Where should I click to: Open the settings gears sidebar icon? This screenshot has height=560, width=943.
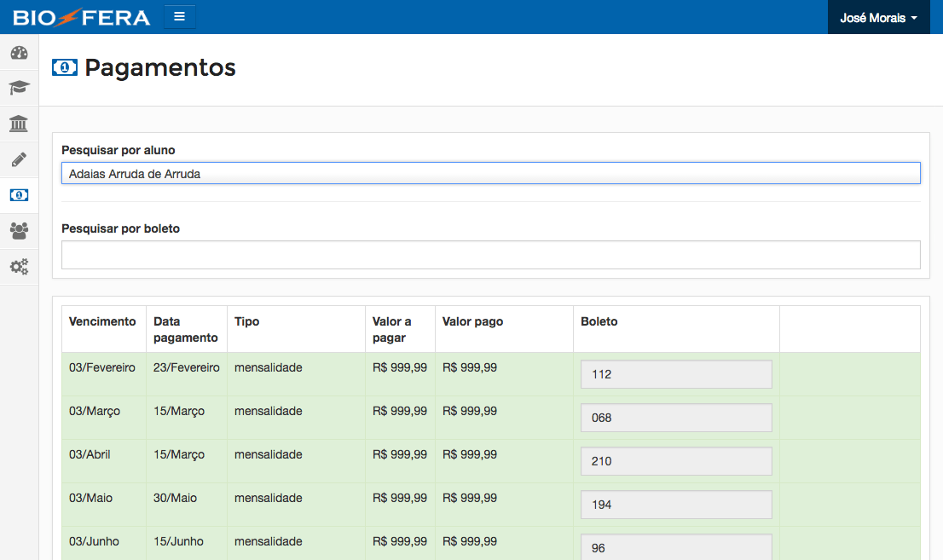20,267
